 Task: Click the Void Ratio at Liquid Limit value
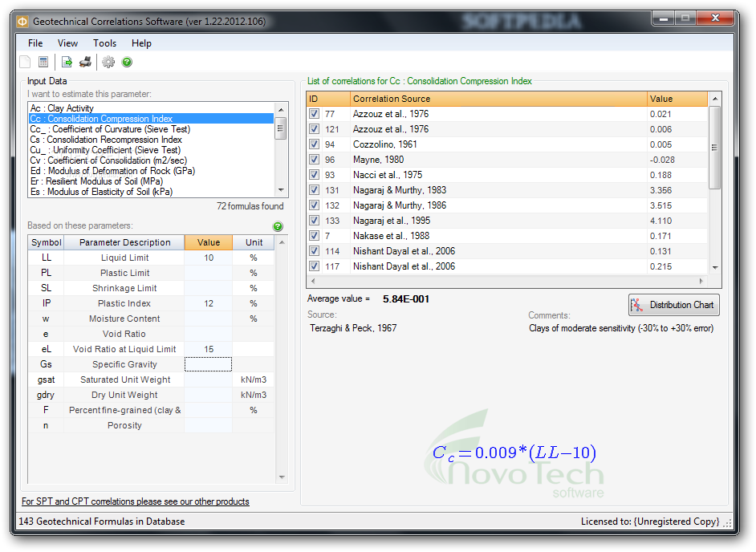click(209, 349)
